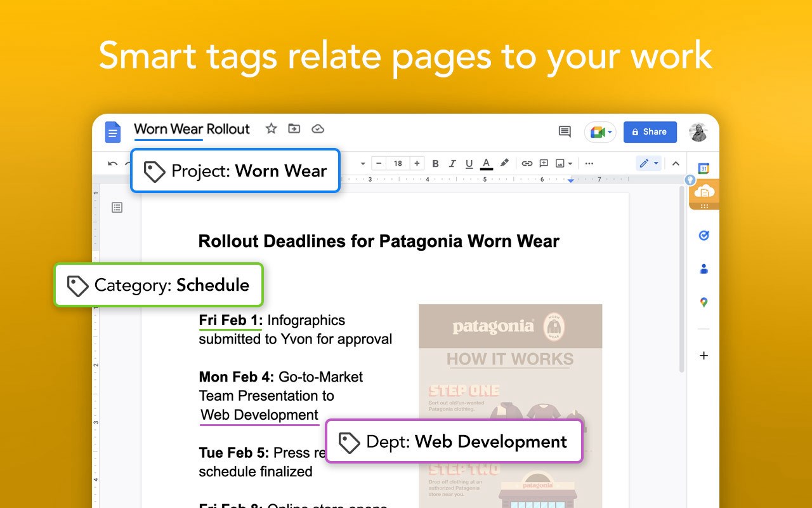This screenshot has width=812, height=508.
Task: Open Contacts in the side panel
Action: pos(704,269)
